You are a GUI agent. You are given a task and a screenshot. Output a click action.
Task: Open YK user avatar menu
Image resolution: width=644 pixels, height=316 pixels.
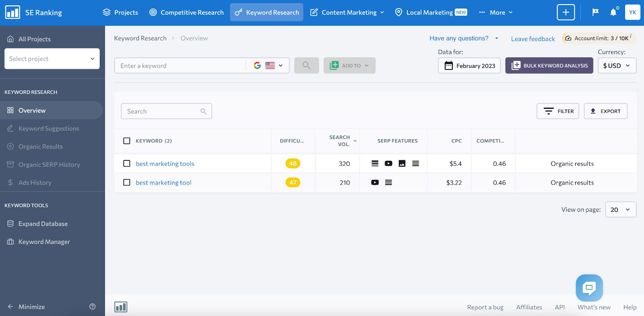pyautogui.click(x=632, y=12)
